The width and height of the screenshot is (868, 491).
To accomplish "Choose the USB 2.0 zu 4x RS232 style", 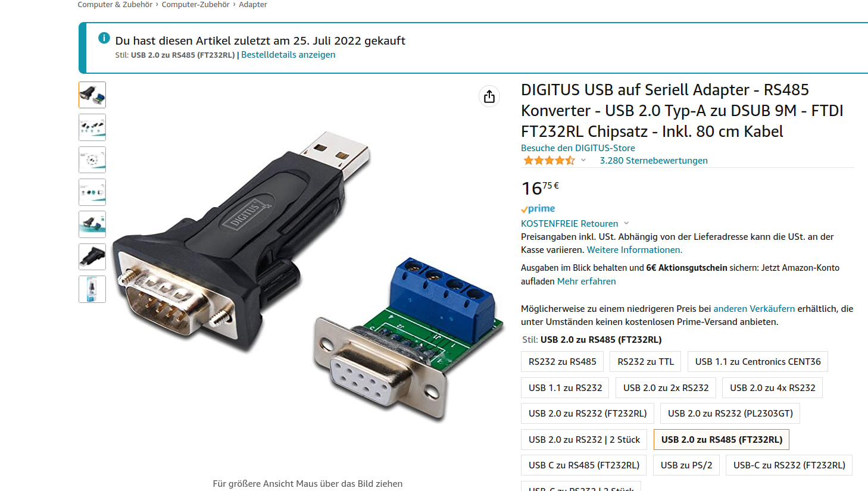I will [x=772, y=388].
